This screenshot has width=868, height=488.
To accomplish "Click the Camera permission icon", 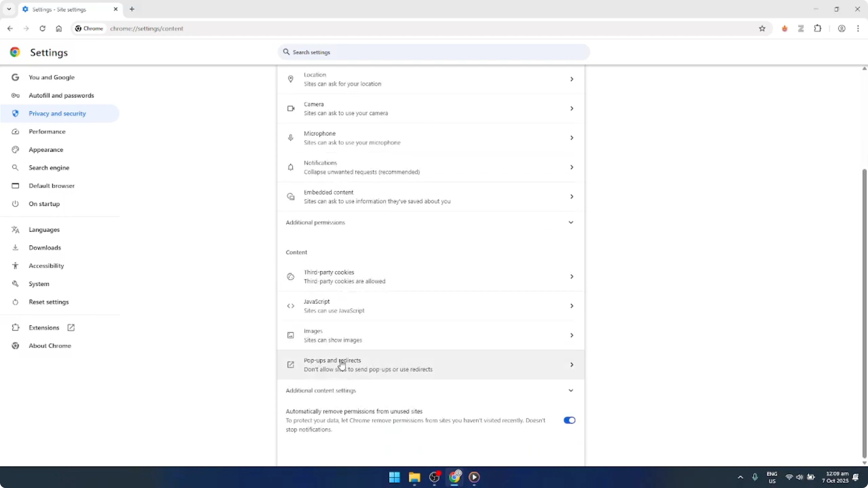I will [290, 108].
